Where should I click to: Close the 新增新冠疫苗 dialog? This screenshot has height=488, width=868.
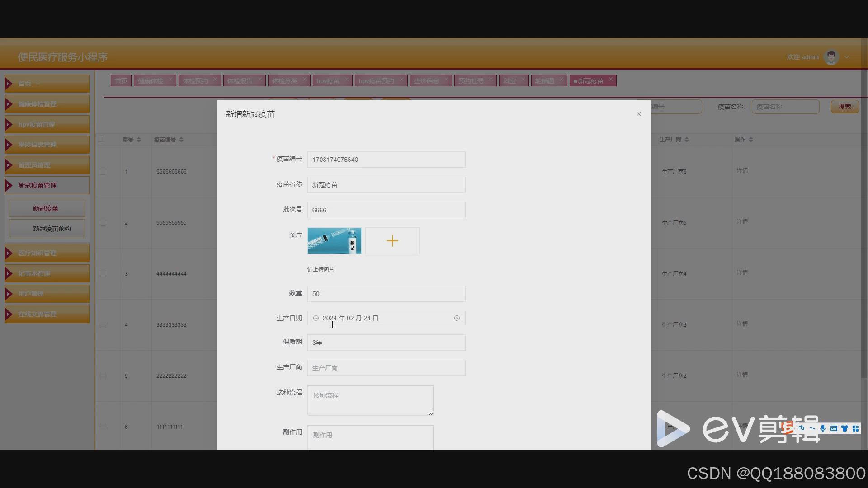tap(638, 114)
